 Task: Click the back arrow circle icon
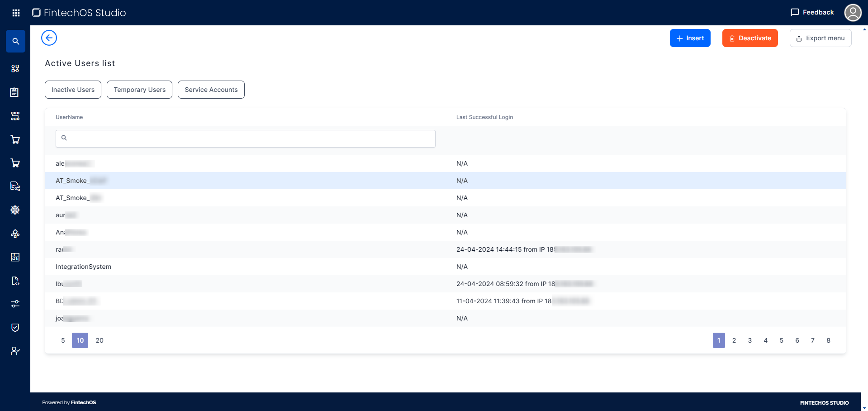click(49, 38)
